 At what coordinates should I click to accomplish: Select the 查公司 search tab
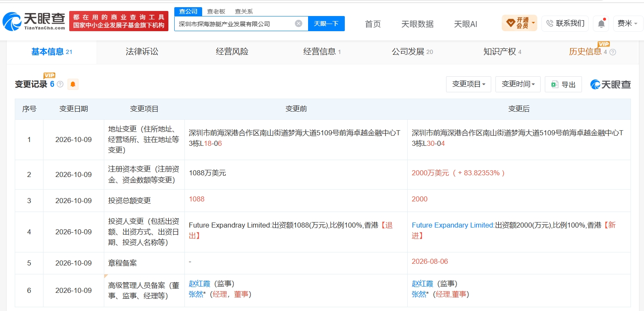pos(188,11)
